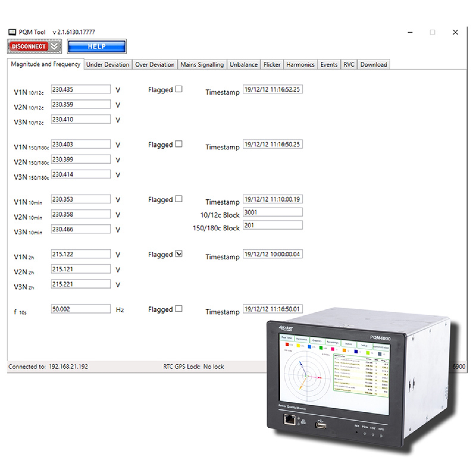Open the Unbalance tab
The image size is (476, 476).
[243, 65]
